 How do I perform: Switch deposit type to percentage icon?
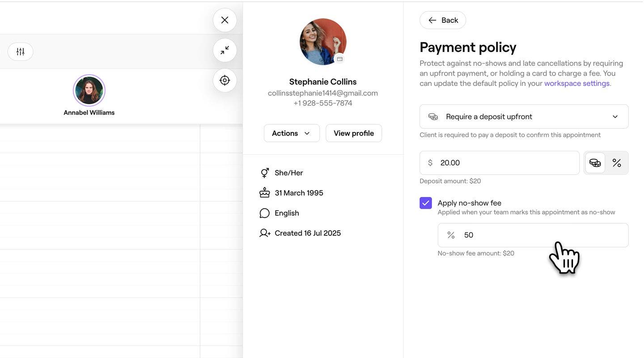617,163
